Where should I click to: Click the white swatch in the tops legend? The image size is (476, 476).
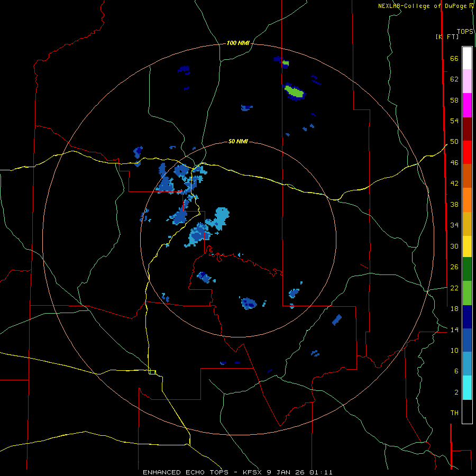click(x=467, y=58)
